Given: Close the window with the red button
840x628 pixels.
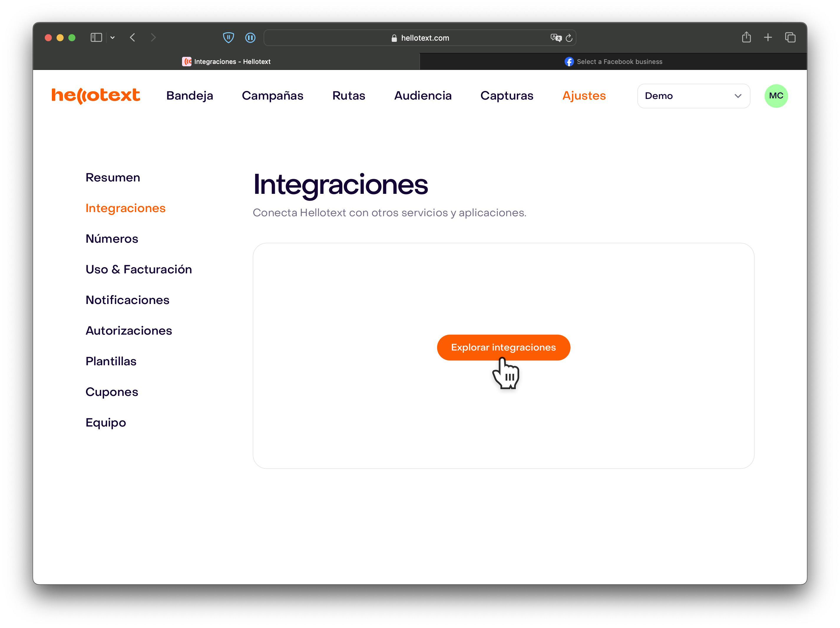Looking at the screenshot, I should 48,38.
